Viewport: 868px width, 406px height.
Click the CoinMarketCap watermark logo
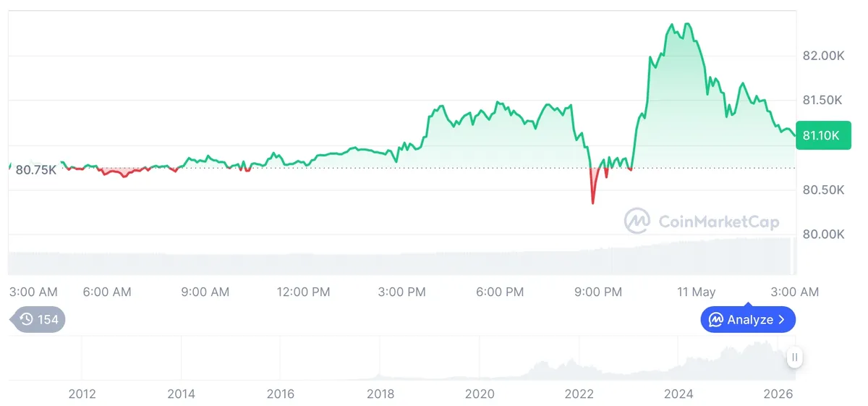637,221
